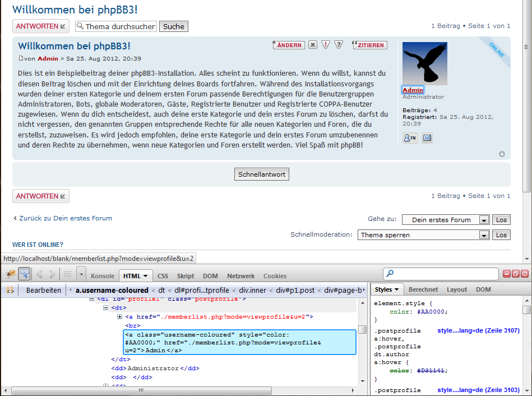This screenshot has height=396, width=532.
Task: Open the Styles side panel dropdown arrow
Action: coord(396,289)
